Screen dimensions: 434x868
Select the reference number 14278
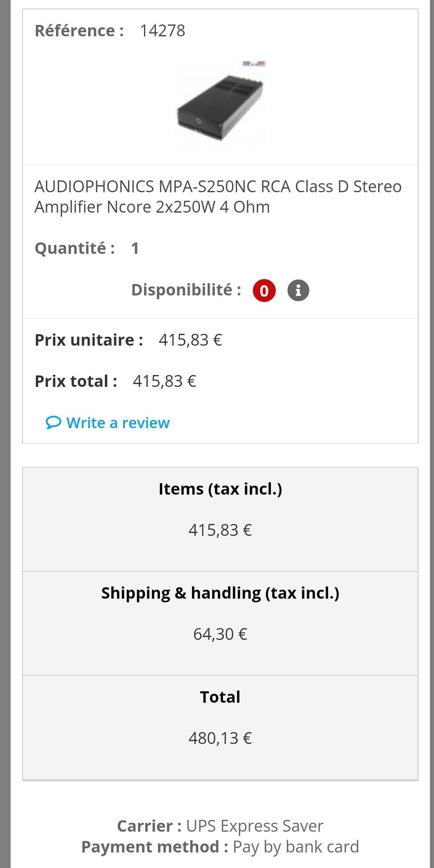pyautogui.click(x=162, y=31)
